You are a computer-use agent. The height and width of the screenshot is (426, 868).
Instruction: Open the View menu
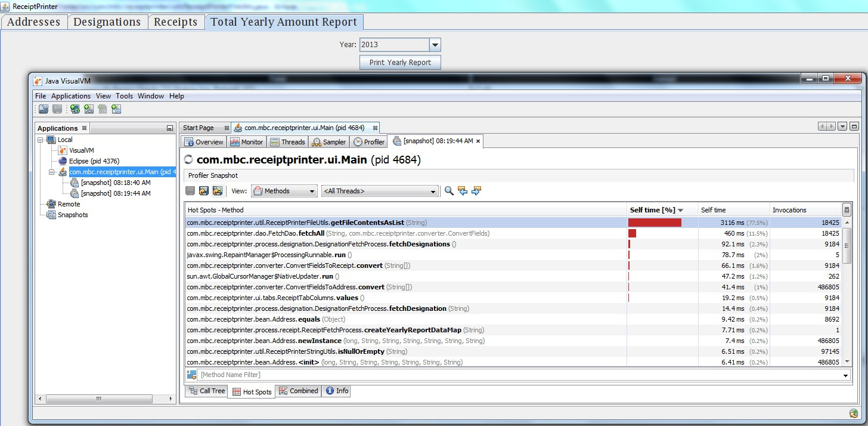[103, 96]
